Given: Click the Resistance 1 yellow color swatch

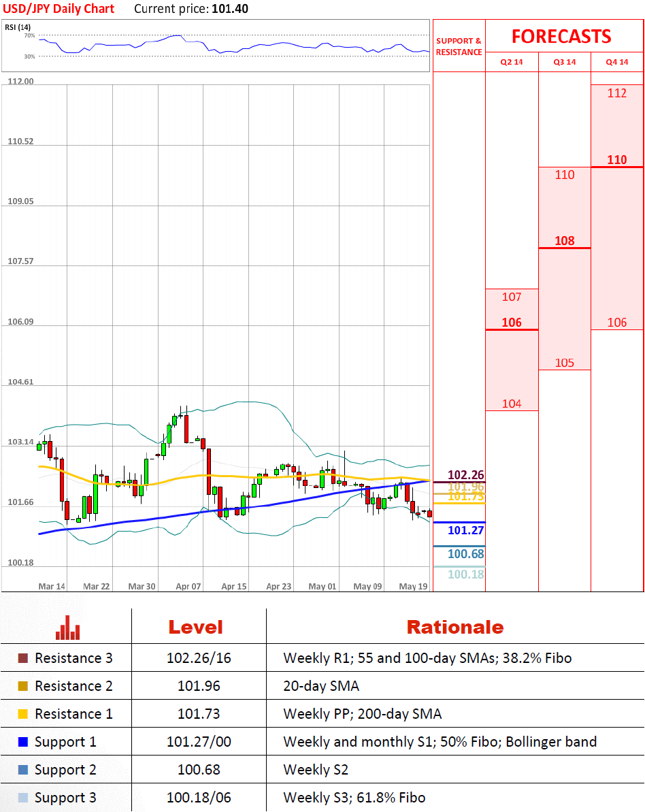Looking at the screenshot, I should (x=22, y=714).
